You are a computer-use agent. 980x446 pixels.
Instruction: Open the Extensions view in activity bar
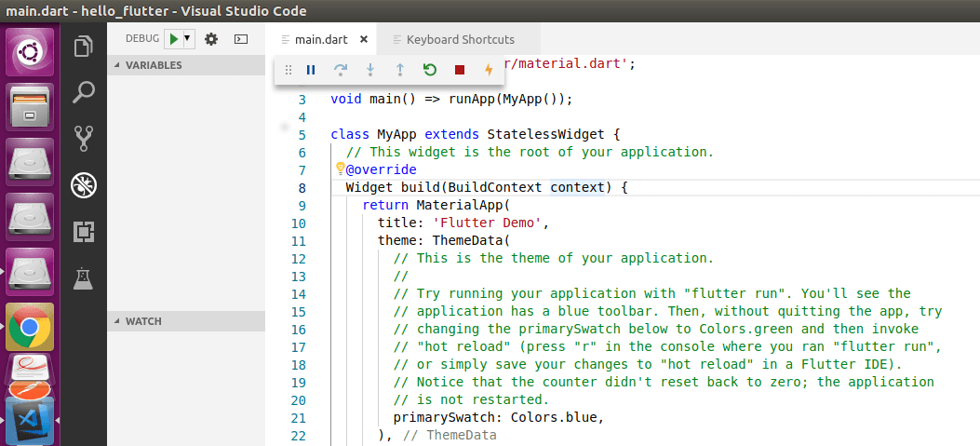coord(85,232)
